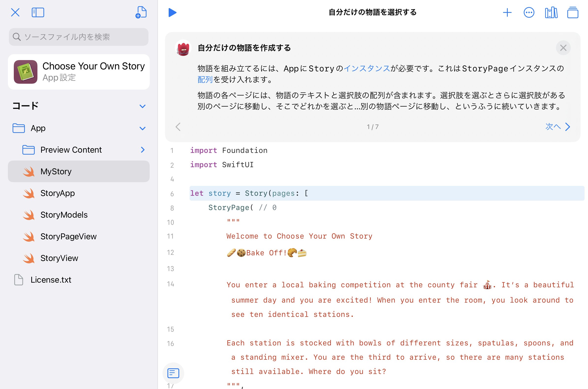Collapse the App folder chevron
The image size is (588, 389).
142,129
